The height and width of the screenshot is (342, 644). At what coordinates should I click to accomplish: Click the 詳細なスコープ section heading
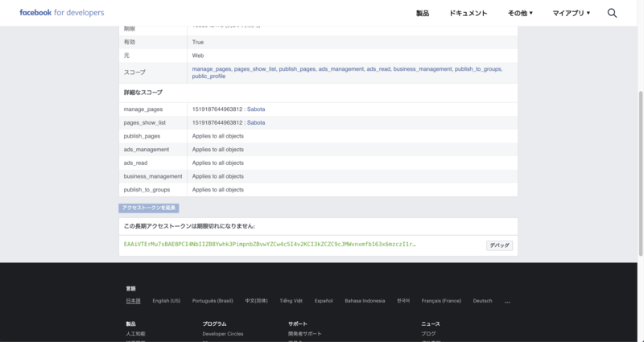pos(143,93)
